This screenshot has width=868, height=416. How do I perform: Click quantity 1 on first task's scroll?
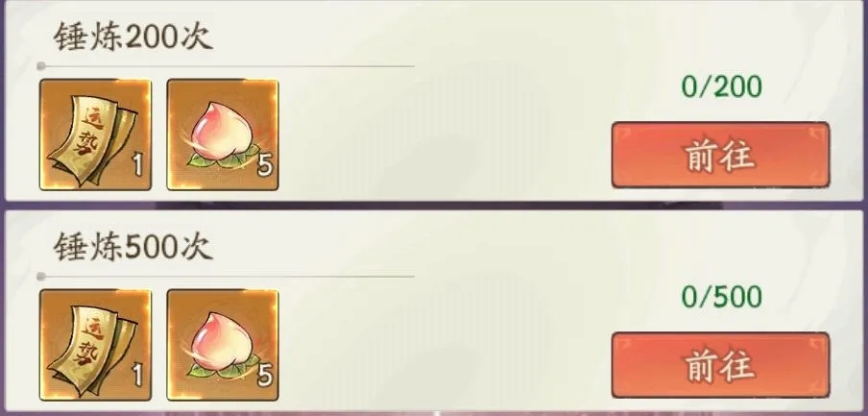coord(137,165)
